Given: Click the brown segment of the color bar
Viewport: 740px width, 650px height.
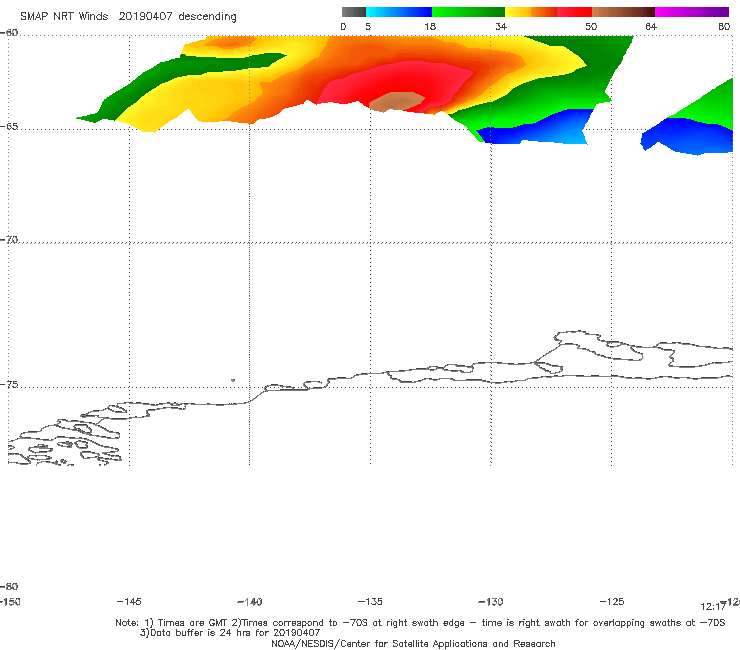Looking at the screenshot, I should 623,12.
